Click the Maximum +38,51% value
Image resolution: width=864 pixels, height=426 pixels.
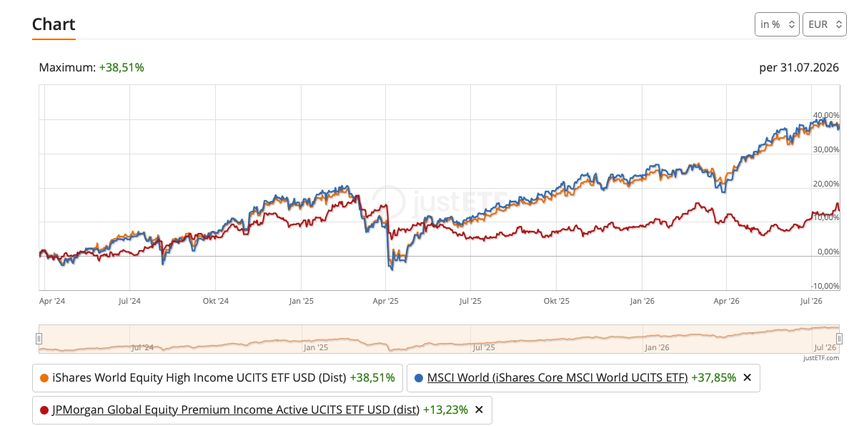point(122,67)
